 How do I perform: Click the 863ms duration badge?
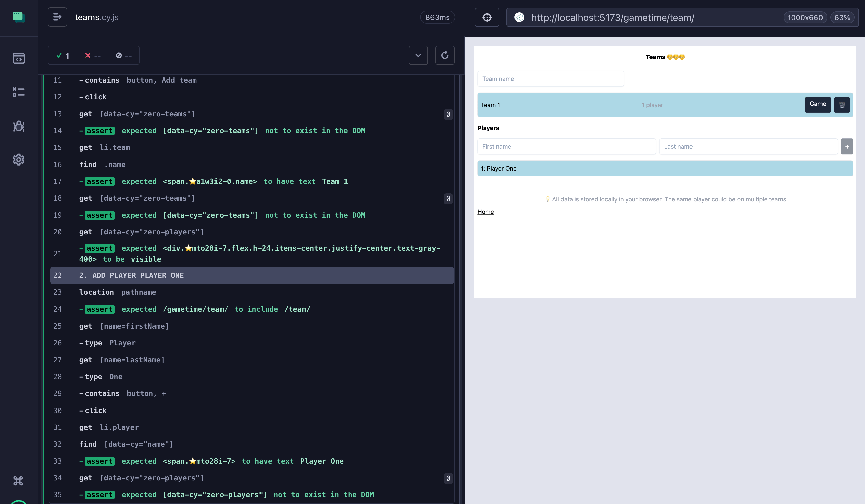(x=437, y=17)
